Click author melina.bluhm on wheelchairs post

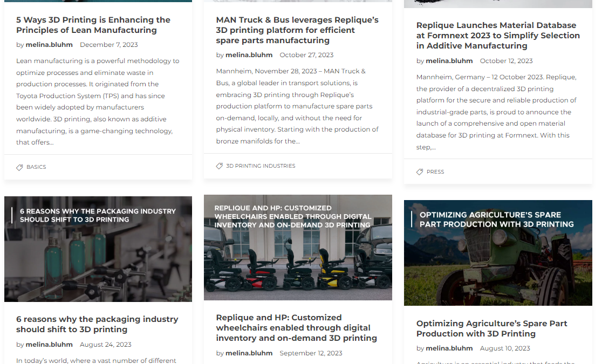point(249,353)
